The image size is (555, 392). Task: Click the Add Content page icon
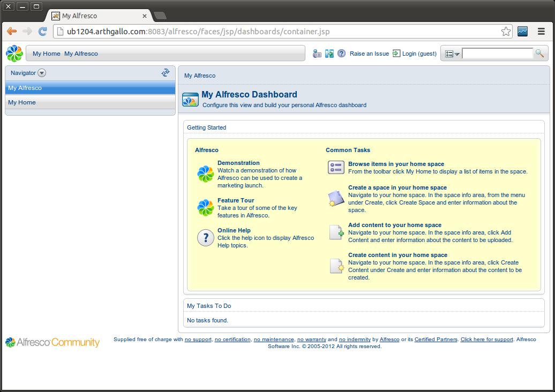coord(335,231)
